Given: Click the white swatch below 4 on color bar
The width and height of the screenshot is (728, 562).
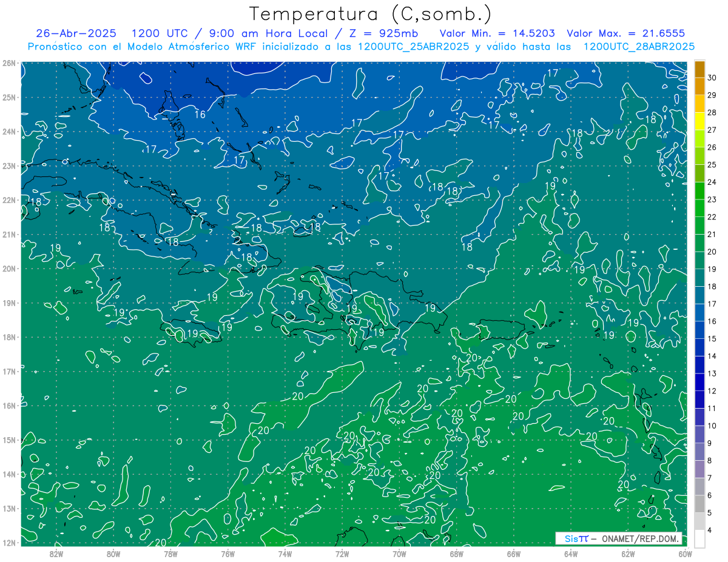Looking at the screenshot, I should click(699, 538).
